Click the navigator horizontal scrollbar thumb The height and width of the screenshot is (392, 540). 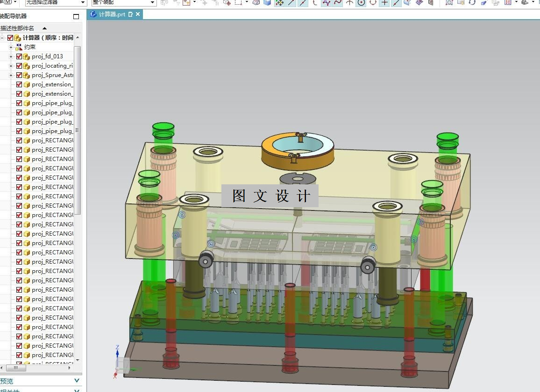tap(16, 368)
